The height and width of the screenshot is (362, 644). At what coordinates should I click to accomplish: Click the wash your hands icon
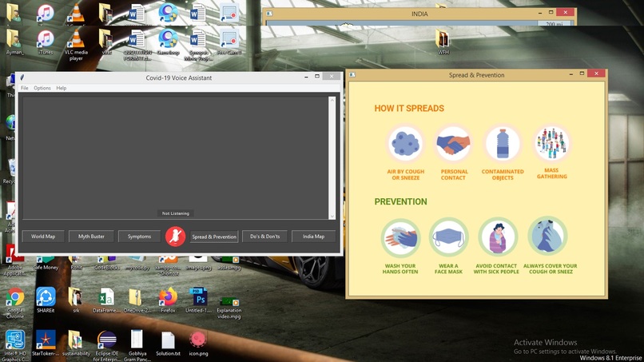(400, 237)
